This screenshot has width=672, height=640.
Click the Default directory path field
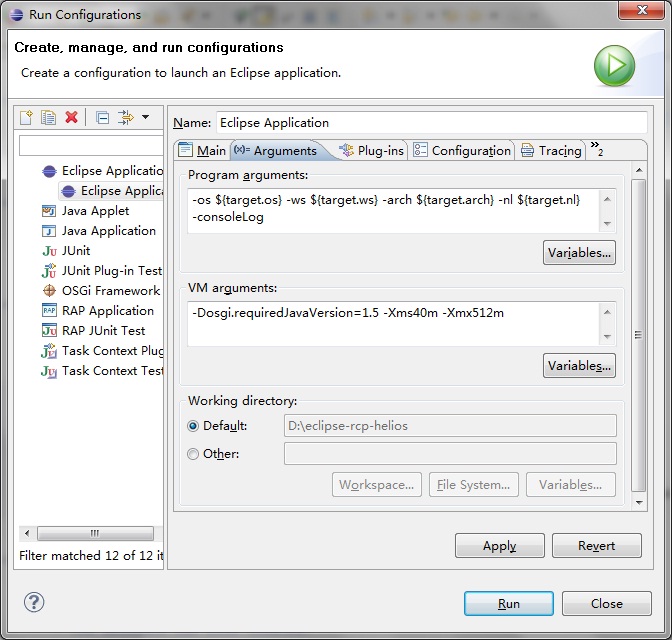tap(450, 426)
